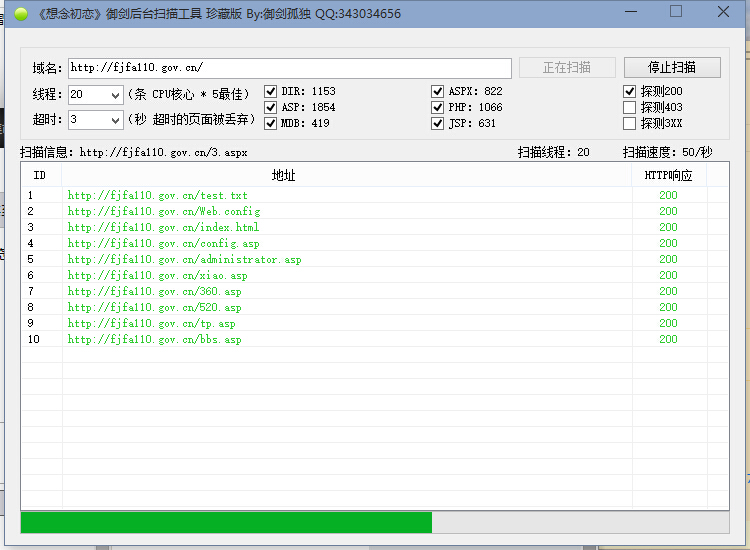Select the xiao.asp result URL
This screenshot has width=750, height=550.
click(x=157, y=275)
